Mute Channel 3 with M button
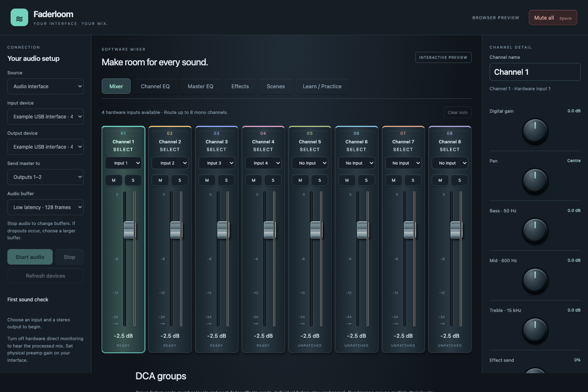The width and height of the screenshot is (588, 392). click(x=207, y=180)
